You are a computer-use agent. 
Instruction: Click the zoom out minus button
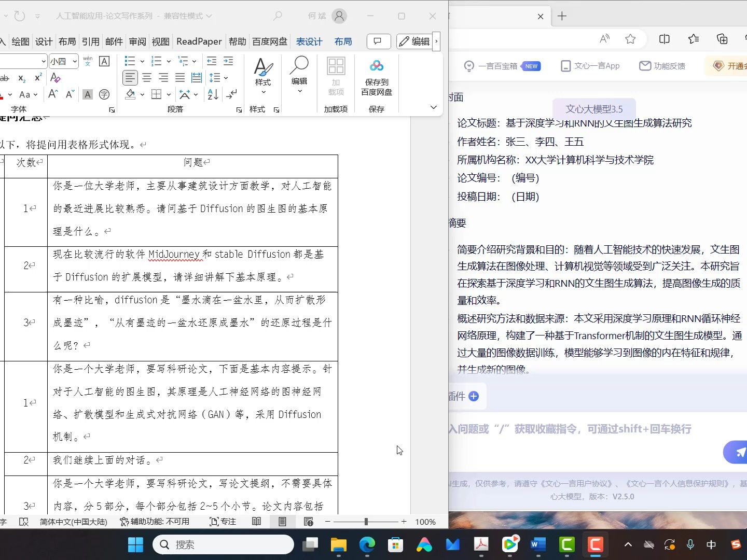(x=327, y=522)
